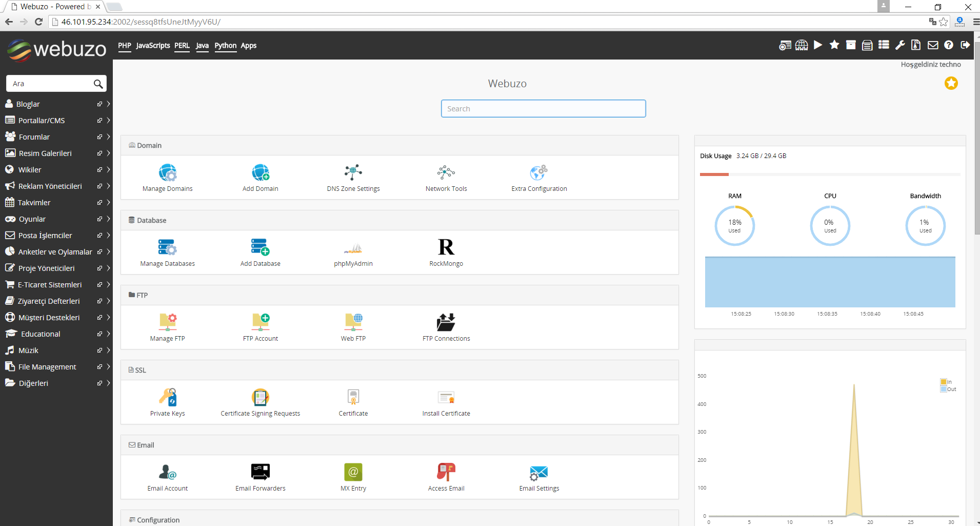This screenshot has height=526, width=980.
Task: Click the envelope icon in top toolbar
Action: (x=933, y=45)
